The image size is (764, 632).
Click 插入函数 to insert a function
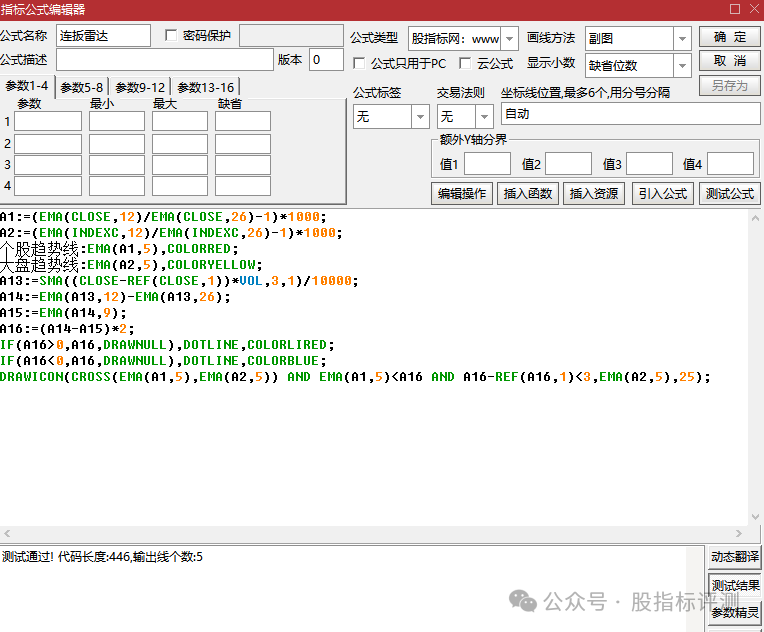click(x=528, y=193)
